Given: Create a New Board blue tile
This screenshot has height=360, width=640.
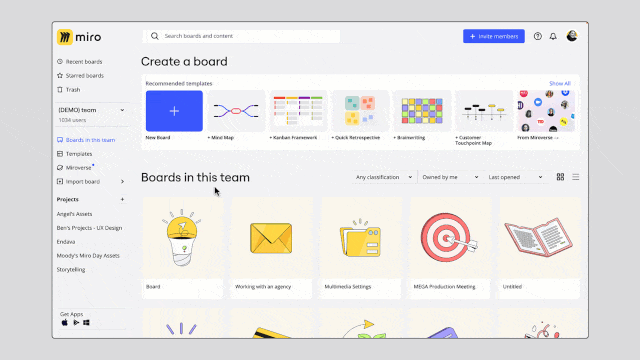Looking at the screenshot, I should click(x=174, y=111).
